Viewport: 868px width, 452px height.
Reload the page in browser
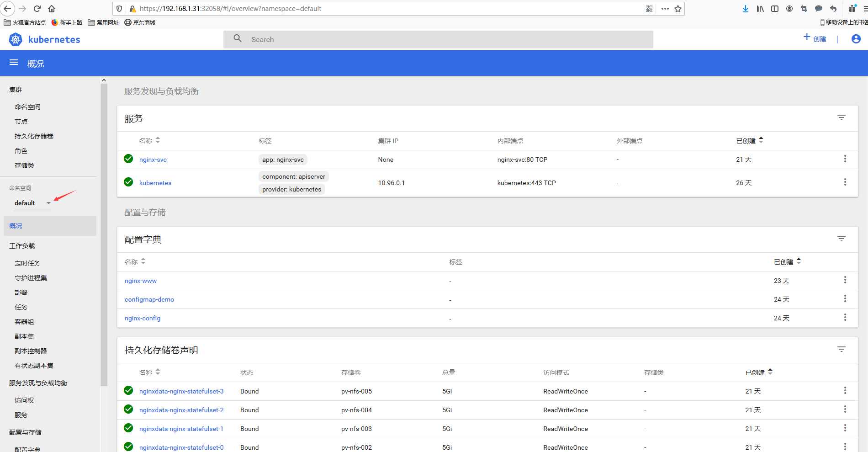pos(37,9)
